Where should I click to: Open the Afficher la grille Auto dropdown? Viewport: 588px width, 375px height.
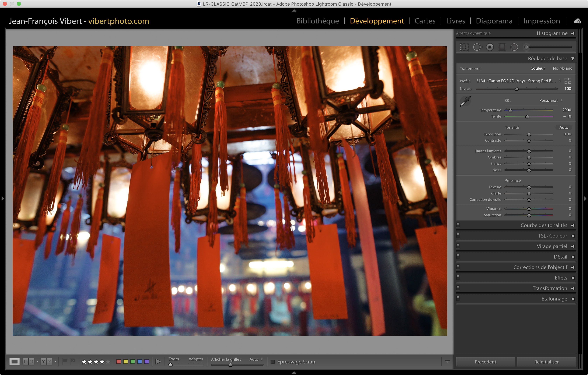coord(256,359)
